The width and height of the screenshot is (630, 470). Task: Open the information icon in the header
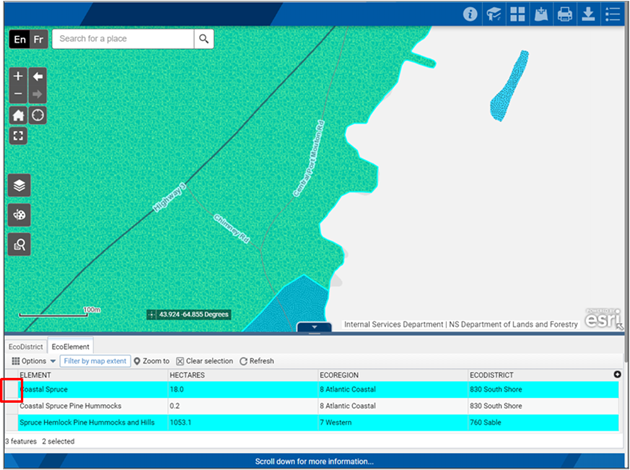(x=470, y=14)
